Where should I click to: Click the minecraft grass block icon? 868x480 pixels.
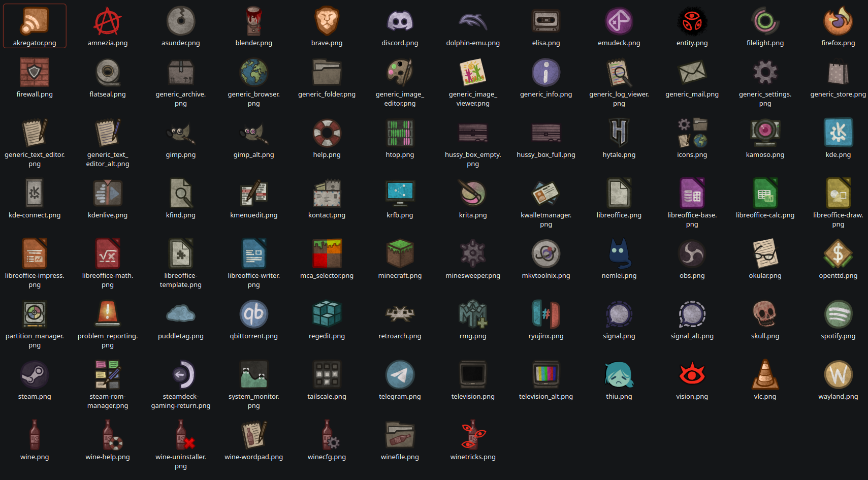[400, 253]
